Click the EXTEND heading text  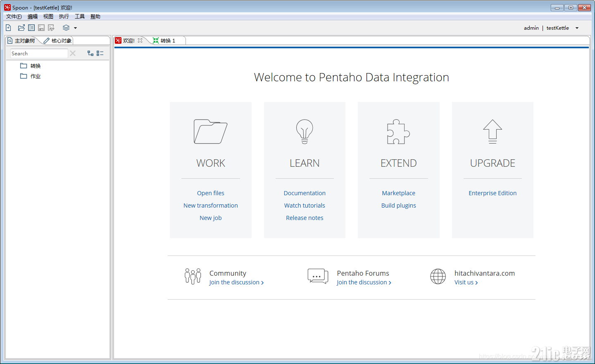coord(399,163)
